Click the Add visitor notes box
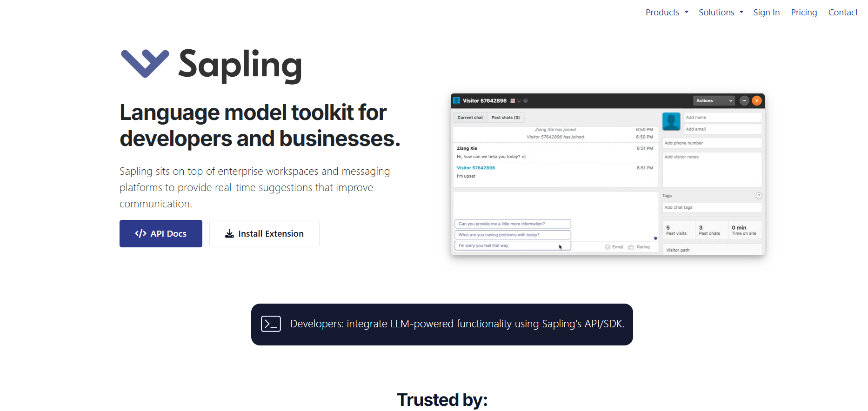 pyautogui.click(x=712, y=170)
